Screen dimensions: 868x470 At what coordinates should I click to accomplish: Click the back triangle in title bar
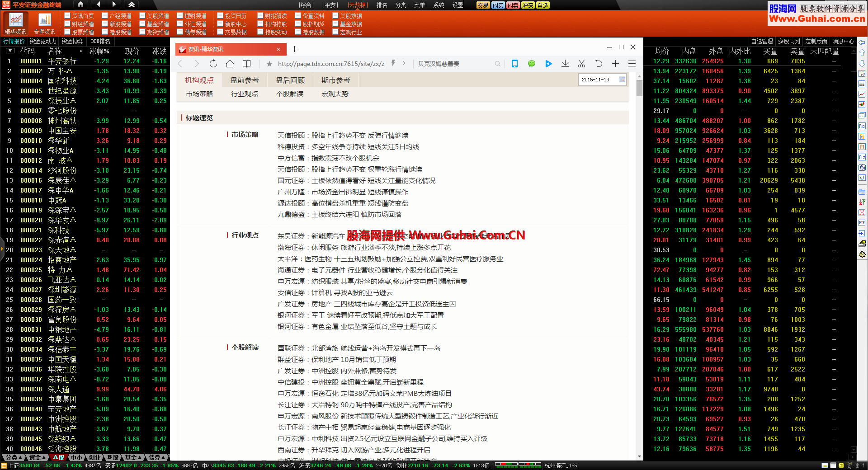pos(99,5)
